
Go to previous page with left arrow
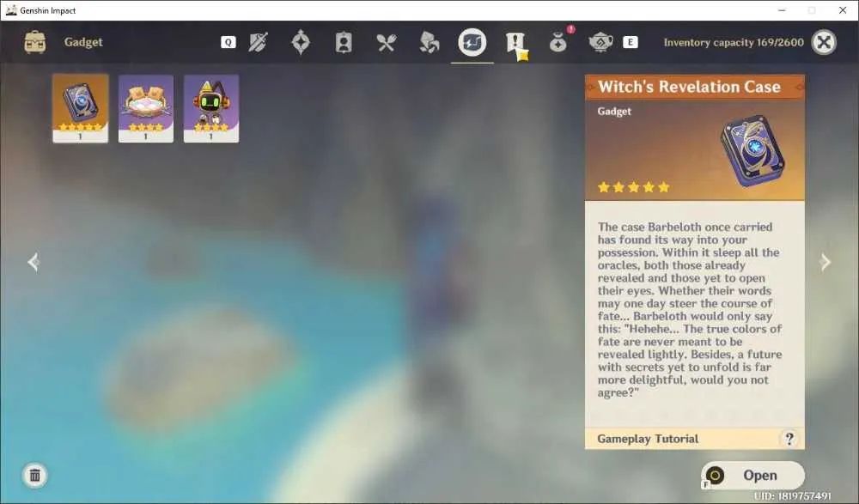point(34,262)
